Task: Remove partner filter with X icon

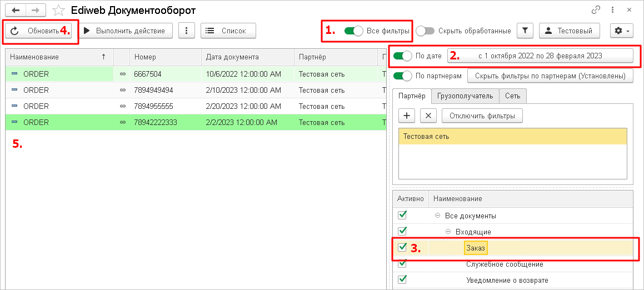Action: pyautogui.click(x=427, y=116)
